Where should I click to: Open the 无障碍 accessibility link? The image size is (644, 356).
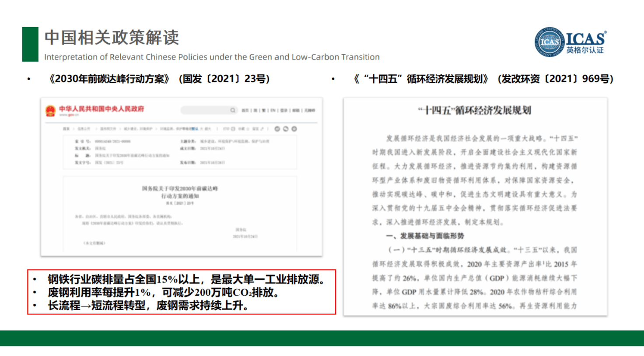point(310,111)
